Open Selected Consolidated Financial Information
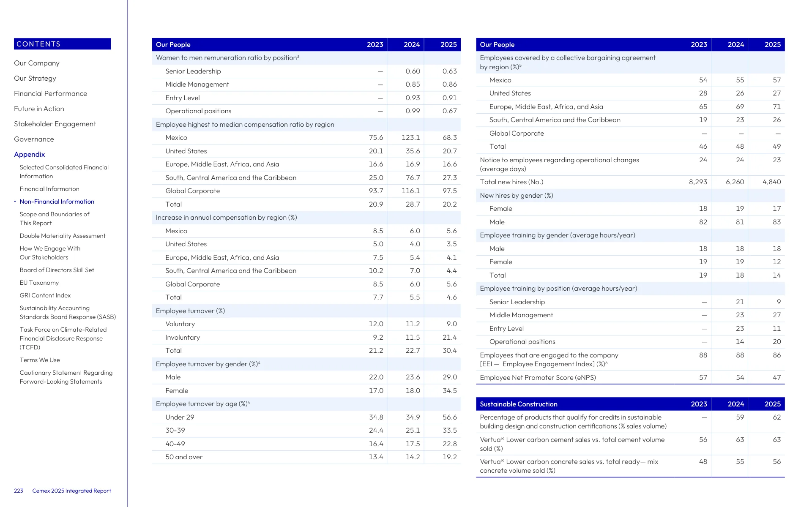Viewport: 812px width, 507px height. [64, 172]
